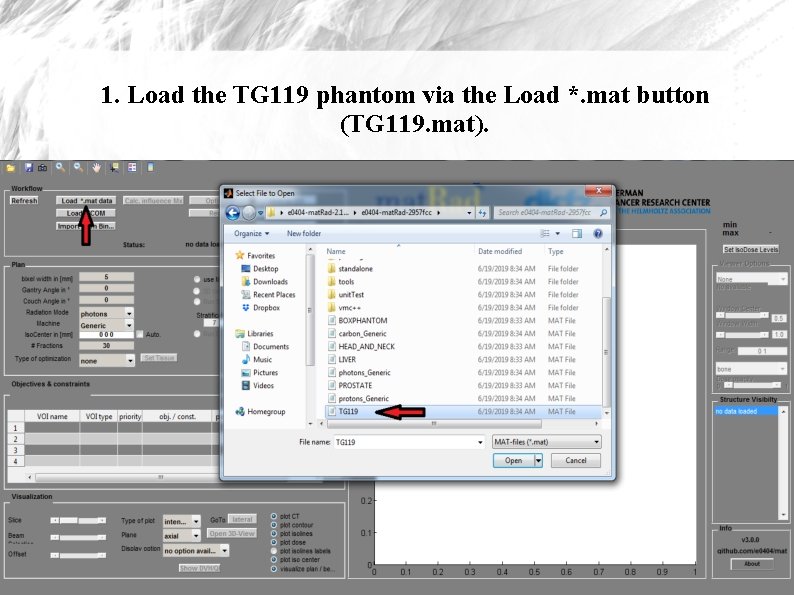Screen dimensions: 794x595
Task: Click the Load *.mat data button
Action: pos(86,201)
